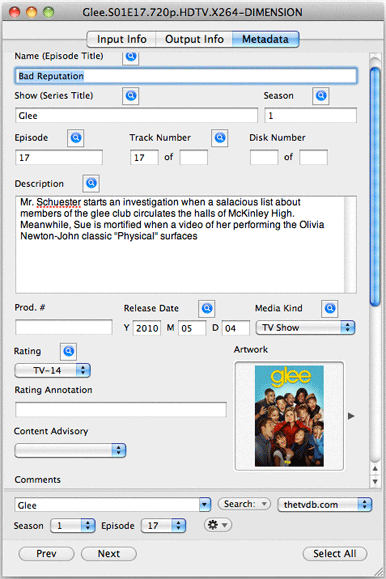386x579 pixels.
Task: Click the red close window button
Action: pos(14,13)
